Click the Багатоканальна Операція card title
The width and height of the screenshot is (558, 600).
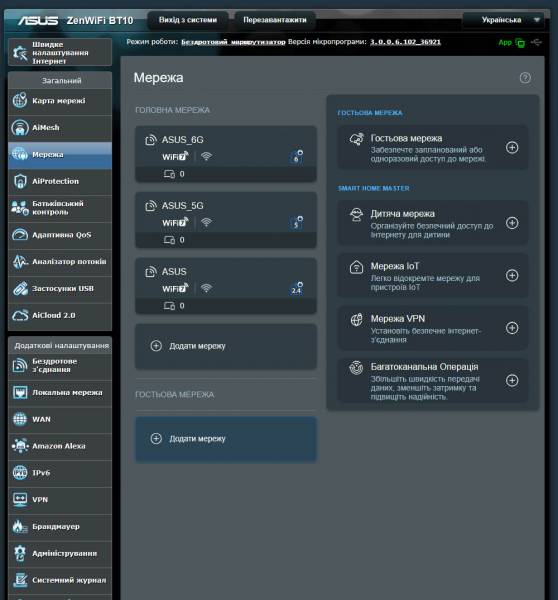[424, 367]
